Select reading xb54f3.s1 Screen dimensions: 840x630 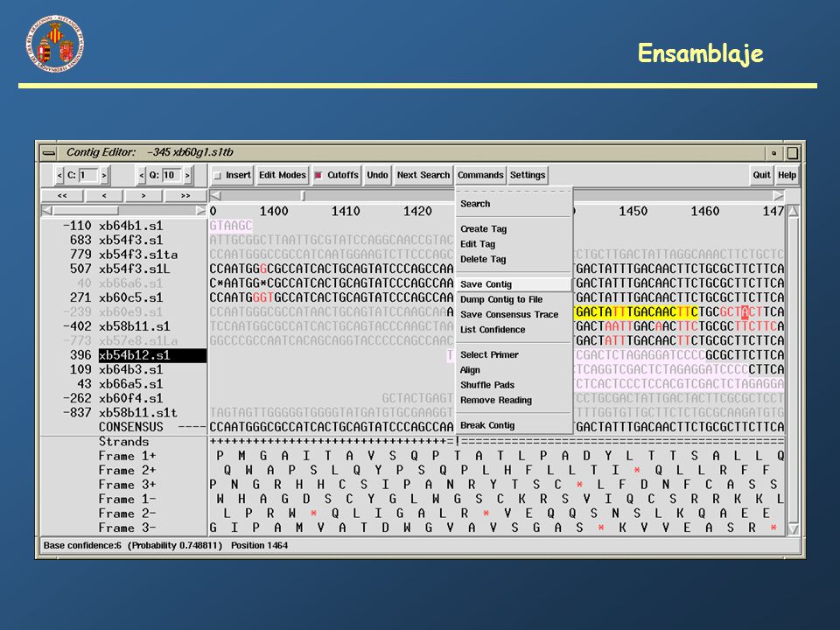(x=130, y=240)
